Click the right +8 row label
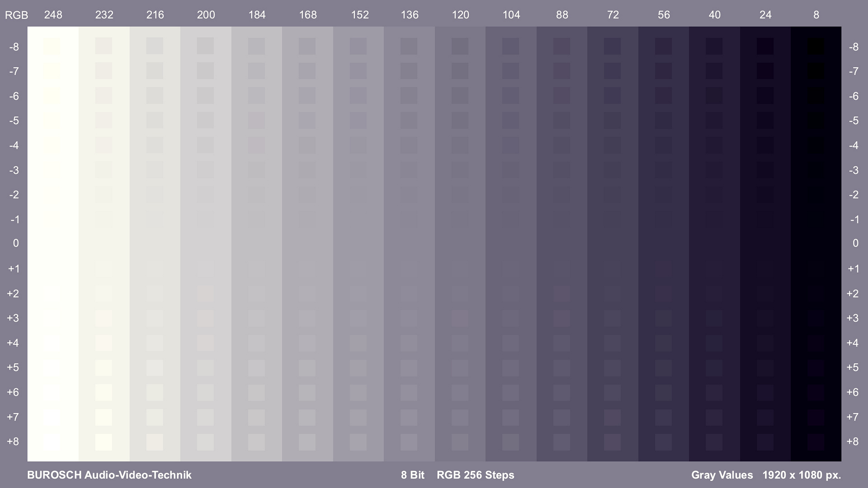 pyautogui.click(x=852, y=441)
